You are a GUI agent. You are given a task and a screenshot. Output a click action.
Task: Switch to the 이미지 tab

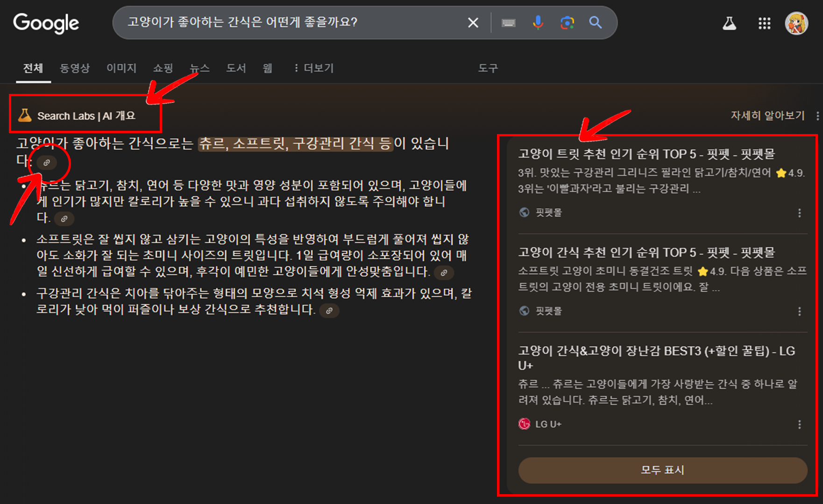pos(121,68)
